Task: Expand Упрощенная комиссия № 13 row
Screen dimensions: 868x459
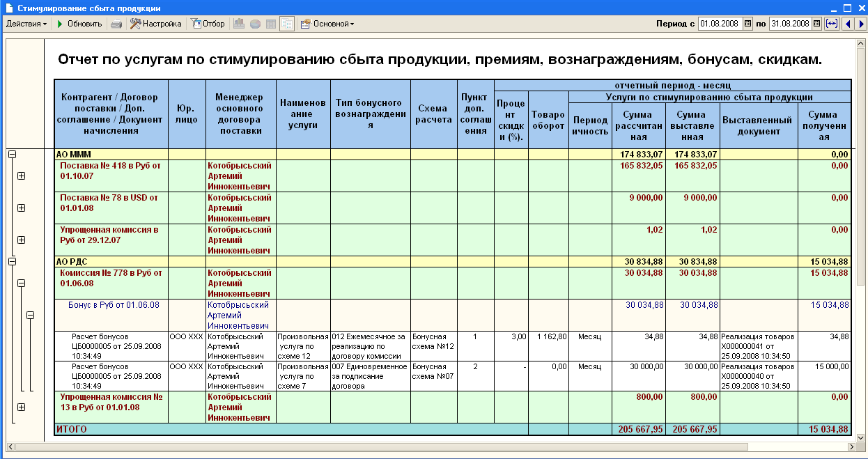Action: (21, 407)
